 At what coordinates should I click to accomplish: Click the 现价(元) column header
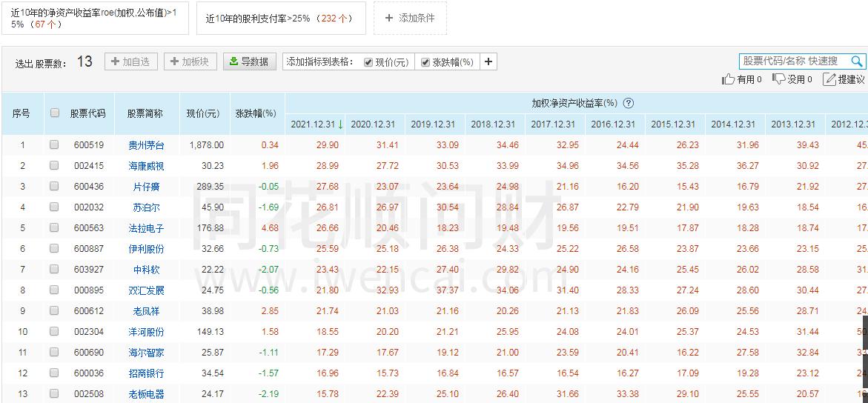click(204, 113)
